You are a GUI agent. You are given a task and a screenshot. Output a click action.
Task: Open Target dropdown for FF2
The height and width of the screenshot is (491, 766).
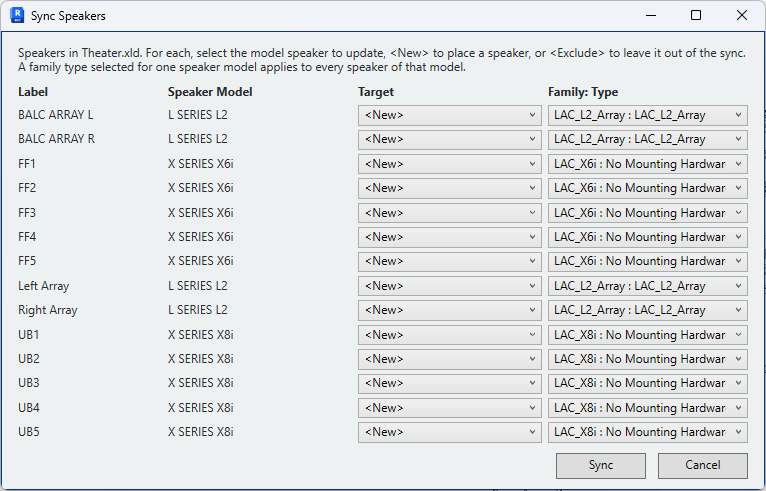[449, 189]
